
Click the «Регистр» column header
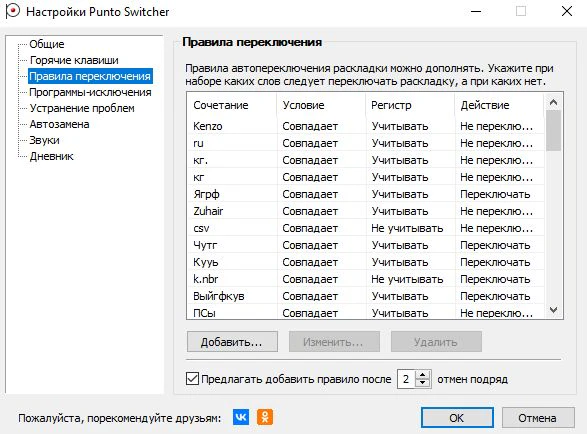(x=410, y=105)
